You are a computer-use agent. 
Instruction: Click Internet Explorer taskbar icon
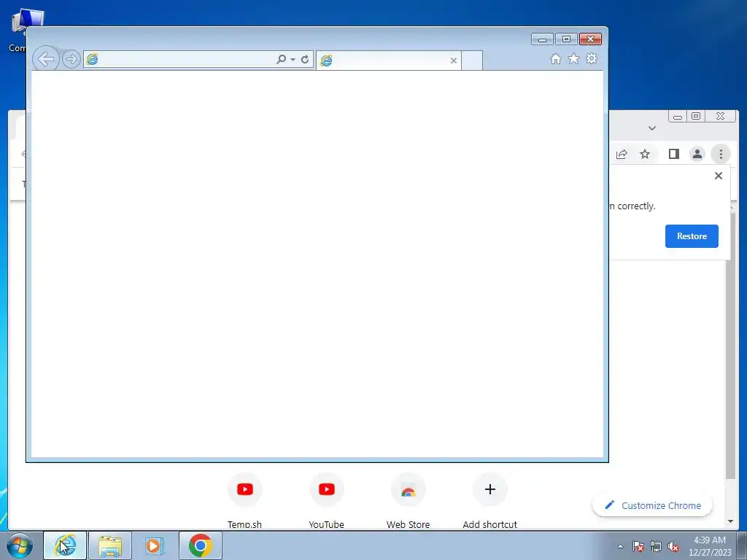pos(65,545)
